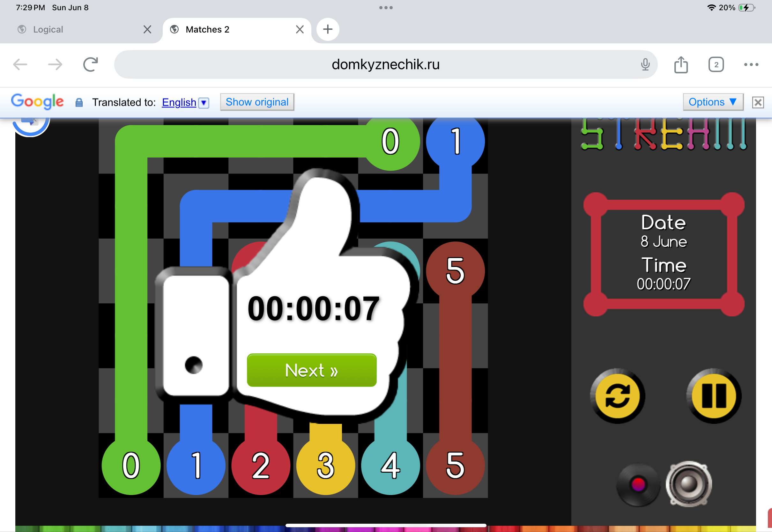Open the browser more options menu

[x=751, y=64]
